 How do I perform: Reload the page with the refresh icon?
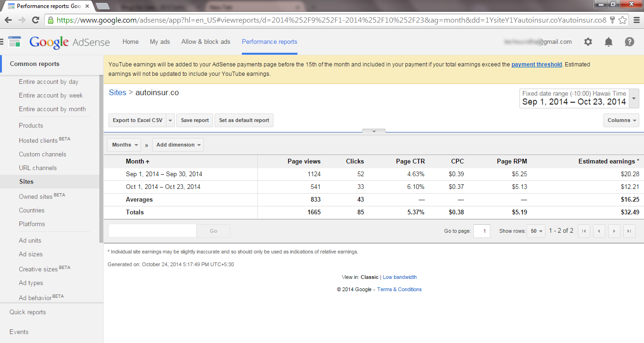click(35, 20)
